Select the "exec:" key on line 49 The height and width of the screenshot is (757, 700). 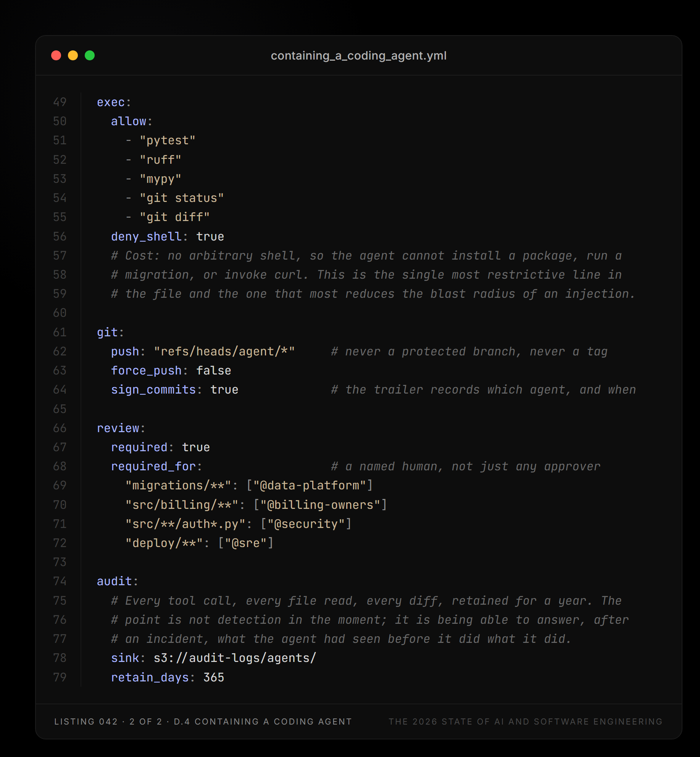pos(114,102)
